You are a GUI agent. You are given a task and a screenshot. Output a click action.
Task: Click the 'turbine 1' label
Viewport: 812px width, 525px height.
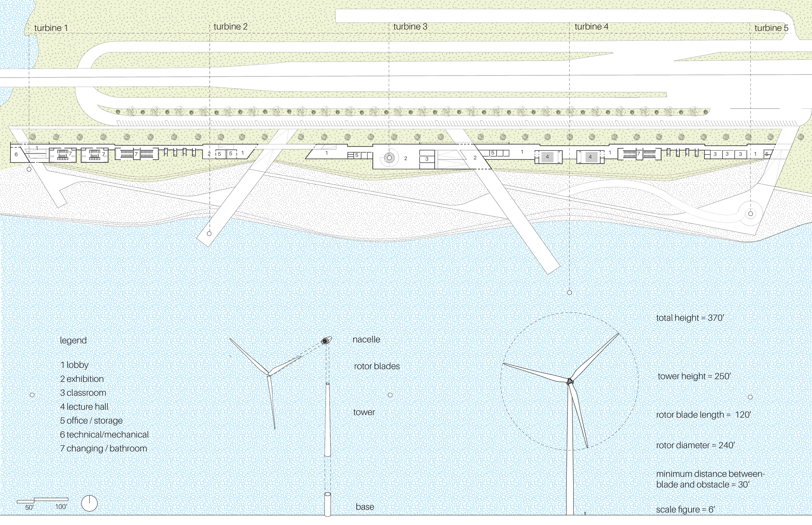pos(51,28)
